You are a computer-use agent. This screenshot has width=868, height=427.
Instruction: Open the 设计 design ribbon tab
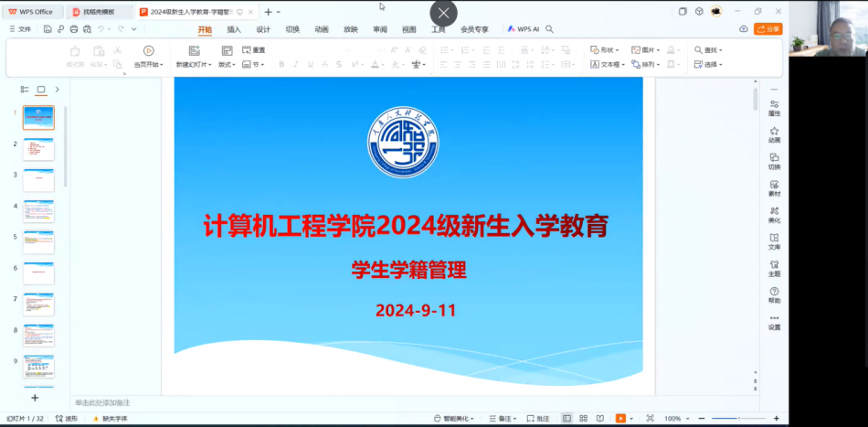coord(263,29)
